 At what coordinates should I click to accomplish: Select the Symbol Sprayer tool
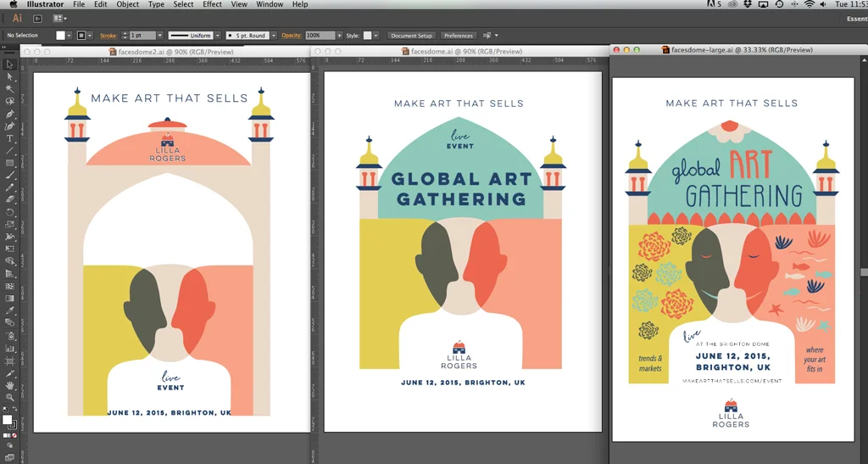tap(9, 336)
